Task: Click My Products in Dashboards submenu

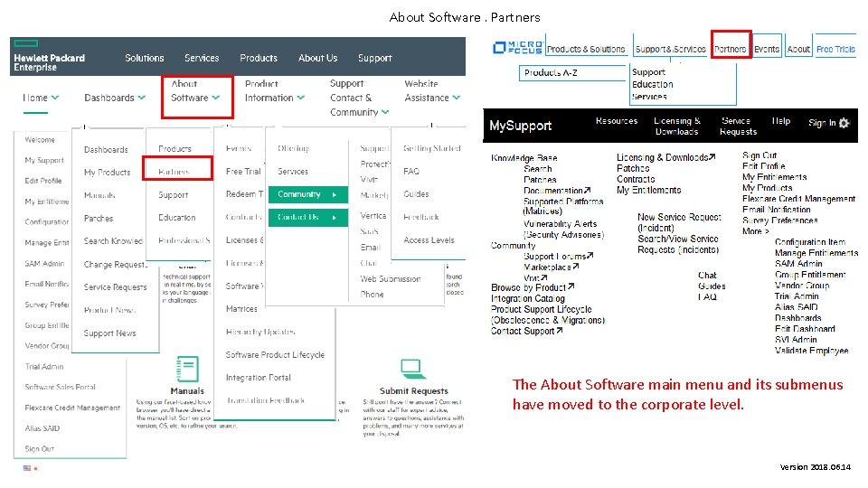Action: (x=107, y=173)
